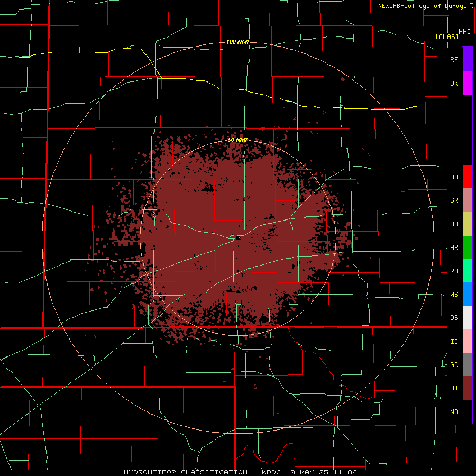Click the 'UK' legend label
This screenshot has height=476, width=476.
[454, 84]
